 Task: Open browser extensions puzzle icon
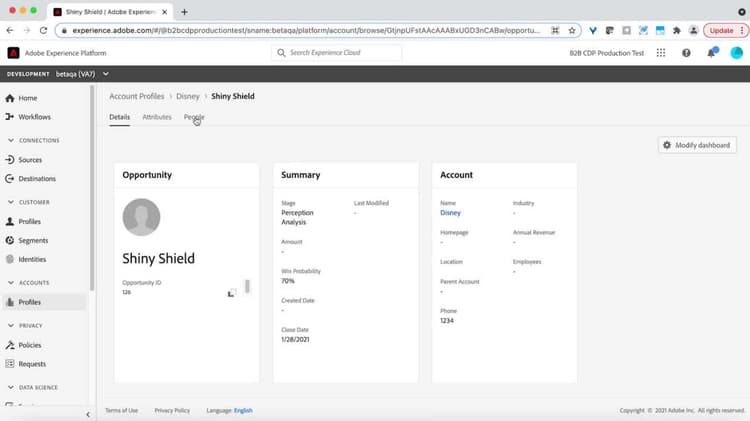(x=676, y=30)
